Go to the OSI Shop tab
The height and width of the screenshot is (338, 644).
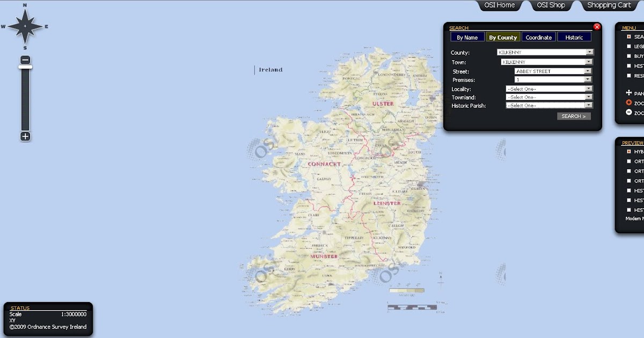[x=551, y=5]
